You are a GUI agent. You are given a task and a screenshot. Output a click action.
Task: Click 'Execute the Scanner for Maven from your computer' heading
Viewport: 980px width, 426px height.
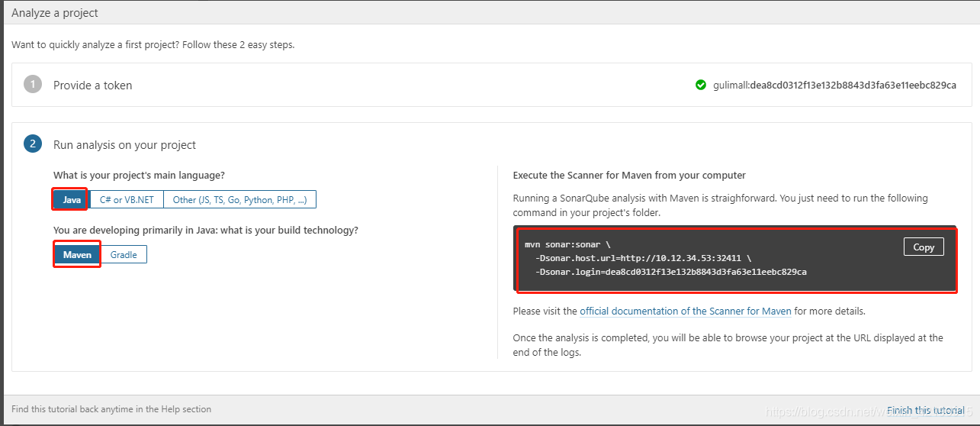click(x=629, y=176)
